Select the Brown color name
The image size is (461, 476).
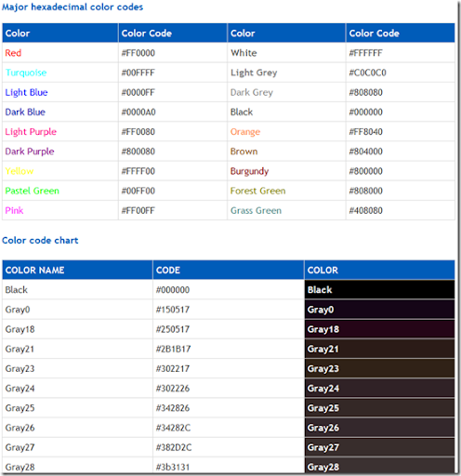244,152
